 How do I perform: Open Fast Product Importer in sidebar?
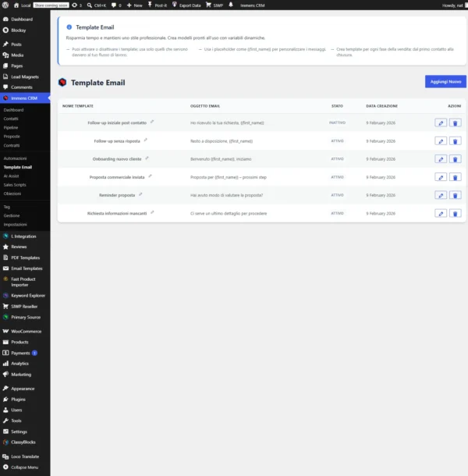(x=23, y=282)
